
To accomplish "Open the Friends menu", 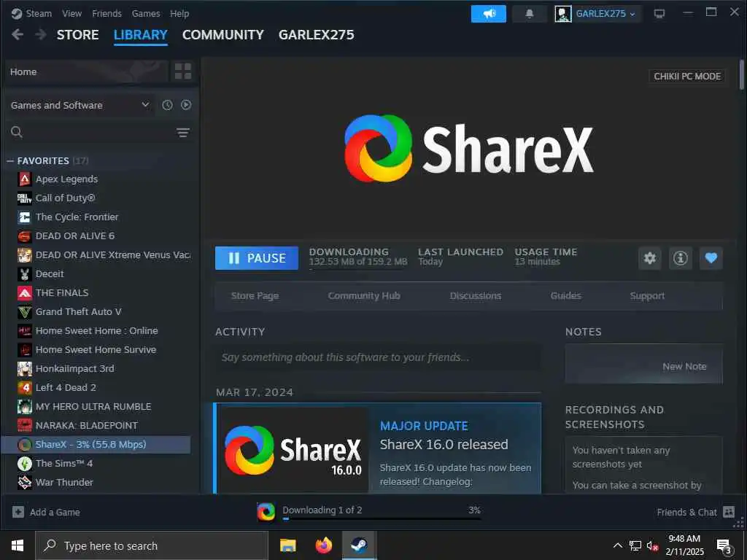I will pyautogui.click(x=107, y=13).
